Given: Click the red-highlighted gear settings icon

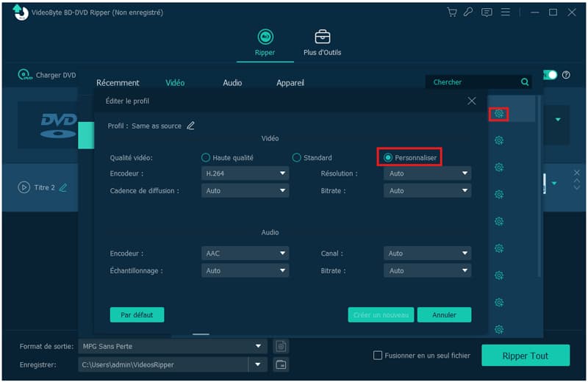Looking at the screenshot, I should pyautogui.click(x=499, y=113).
